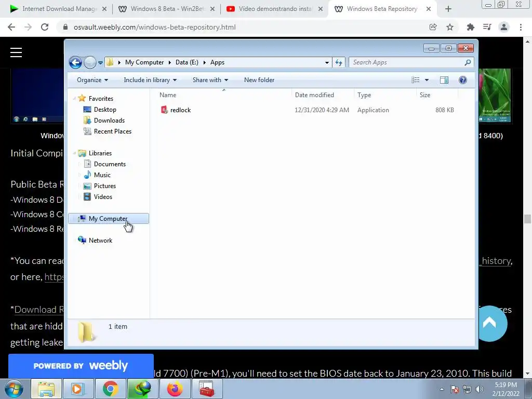Screen dimensions: 532x399
Task: Click Explorer forward navigation arrow
Action: coord(90,62)
